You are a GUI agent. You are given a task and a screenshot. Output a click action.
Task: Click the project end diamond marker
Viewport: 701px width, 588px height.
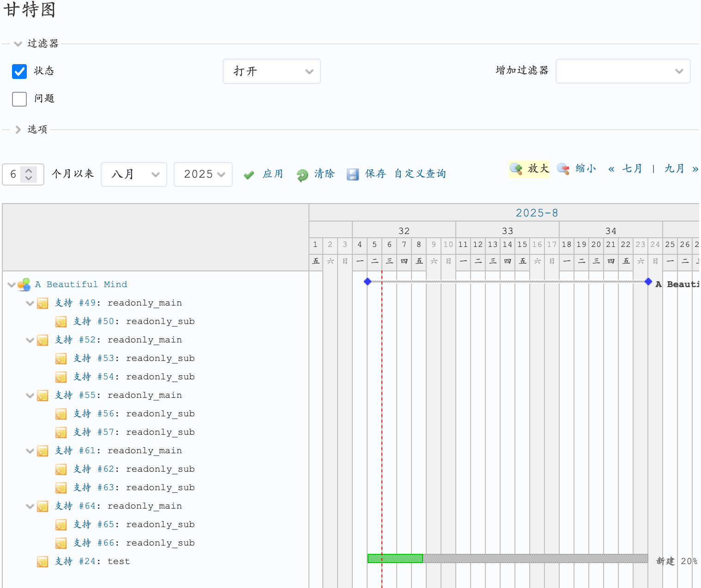coord(648,282)
